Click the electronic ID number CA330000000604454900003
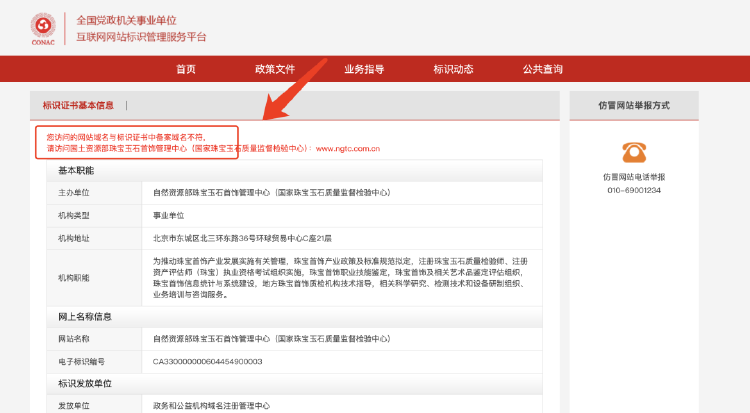The image size is (750, 413). coord(208,361)
